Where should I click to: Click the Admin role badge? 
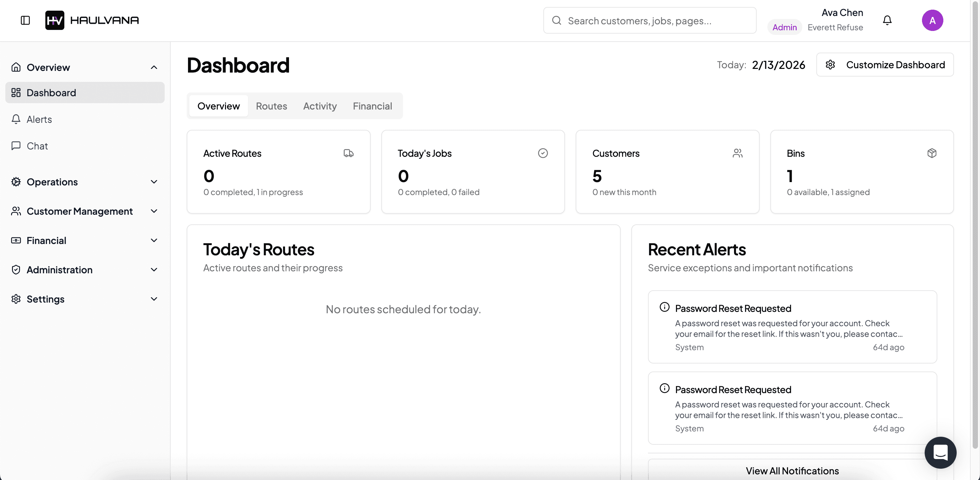(784, 27)
